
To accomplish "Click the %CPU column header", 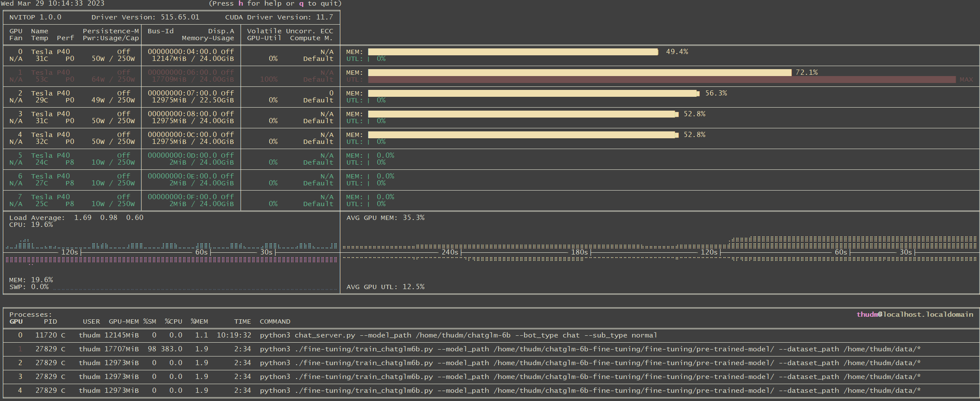I will pos(173,321).
